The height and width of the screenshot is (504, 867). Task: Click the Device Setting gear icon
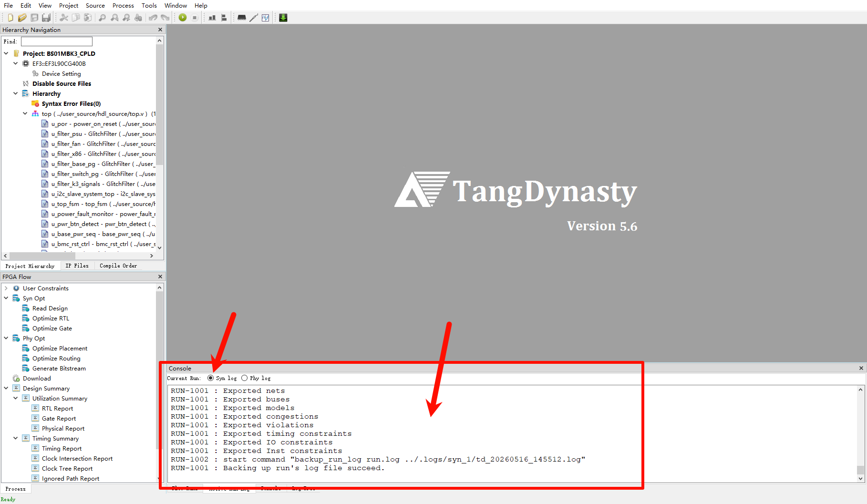click(x=35, y=73)
